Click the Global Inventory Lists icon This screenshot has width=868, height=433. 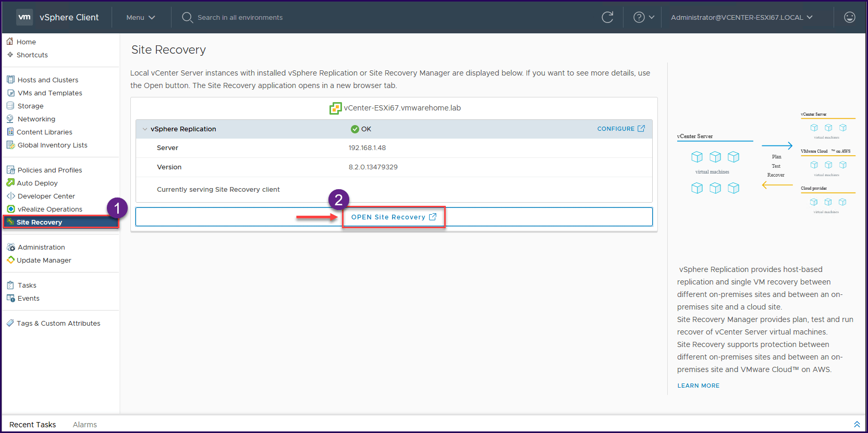(10, 145)
